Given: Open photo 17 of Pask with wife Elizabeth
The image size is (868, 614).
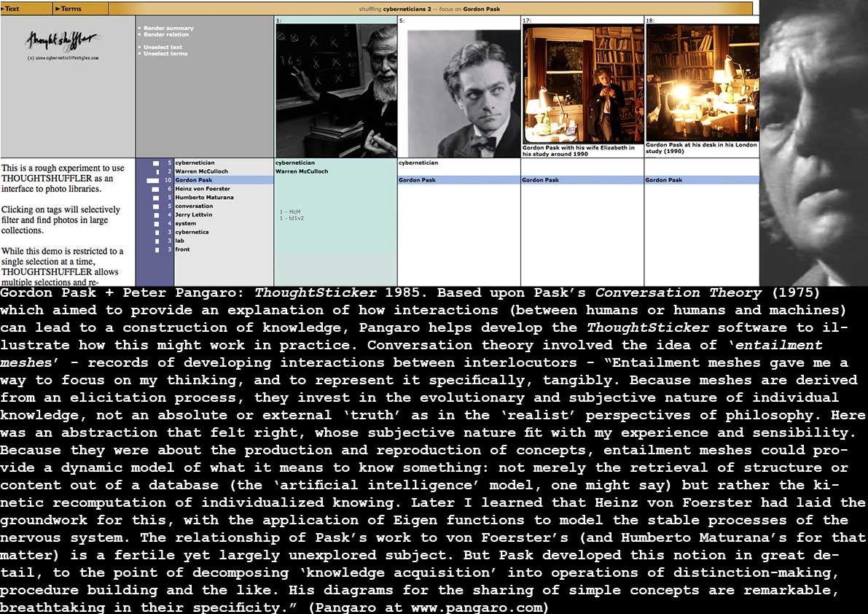Looking at the screenshot, I should point(582,85).
